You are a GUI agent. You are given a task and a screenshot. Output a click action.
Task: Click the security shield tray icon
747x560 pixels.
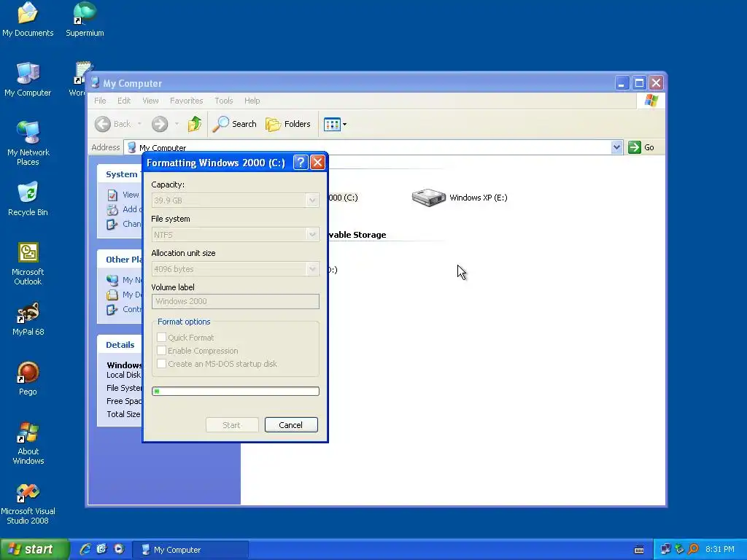(680, 550)
